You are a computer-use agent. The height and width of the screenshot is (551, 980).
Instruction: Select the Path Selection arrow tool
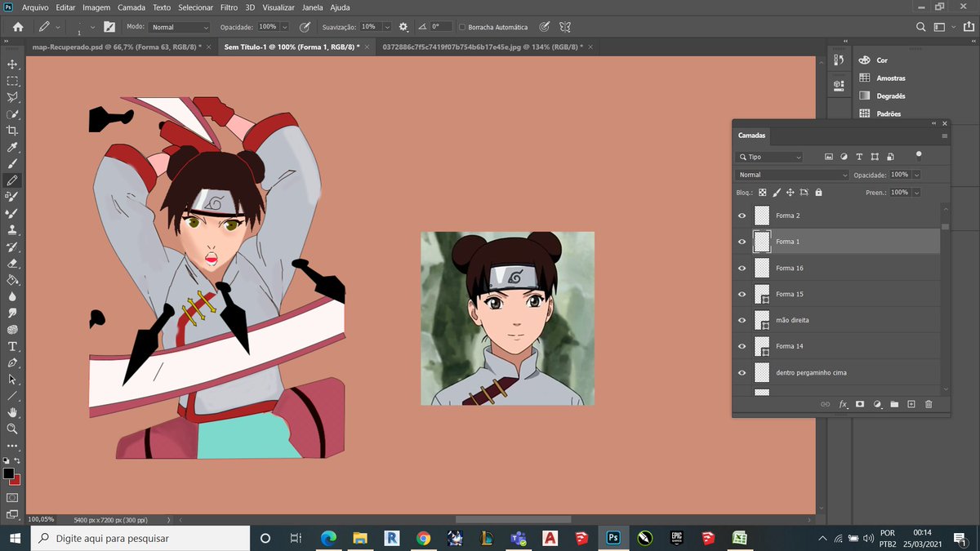pyautogui.click(x=12, y=379)
